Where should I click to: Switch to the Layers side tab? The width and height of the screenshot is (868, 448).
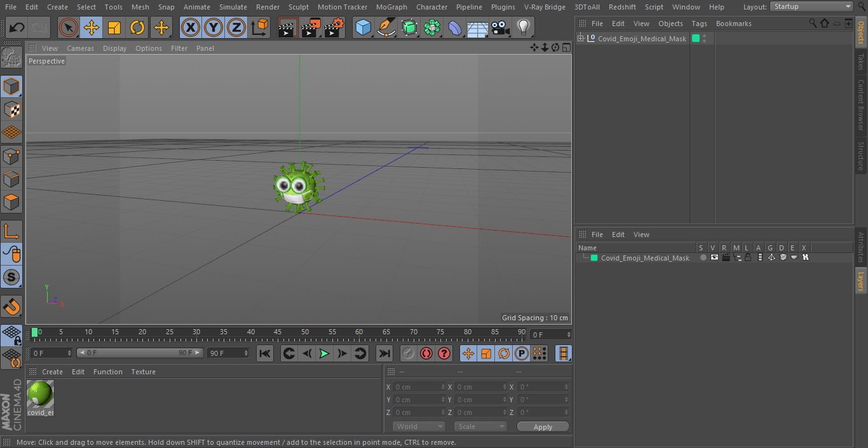coord(861,280)
